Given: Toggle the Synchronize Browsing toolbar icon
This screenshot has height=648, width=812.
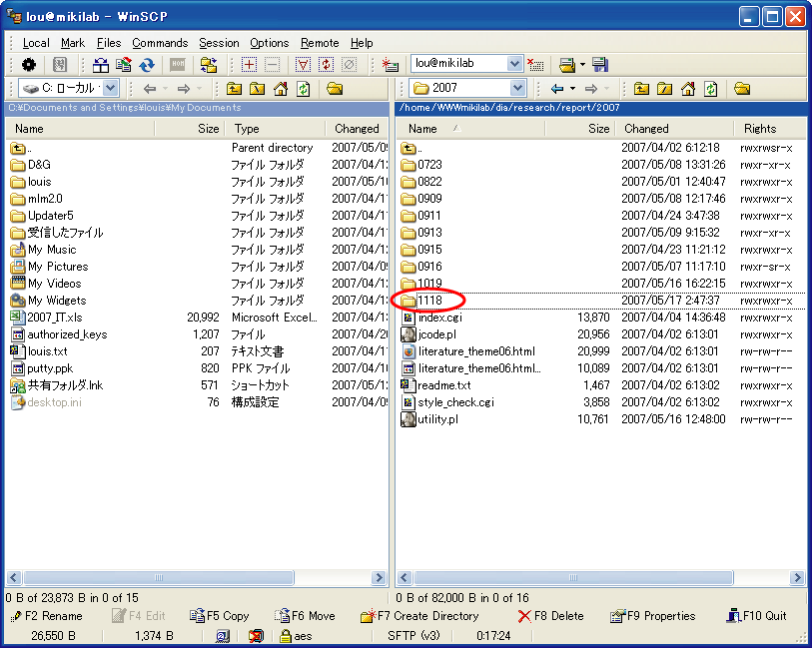Looking at the screenshot, I should [x=209, y=65].
